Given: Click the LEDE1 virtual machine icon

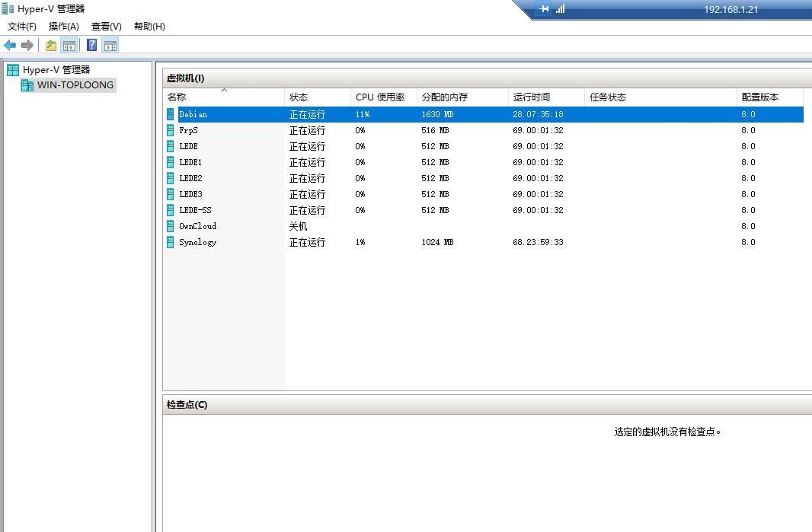Looking at the screenshot, I should coord(171,163).
